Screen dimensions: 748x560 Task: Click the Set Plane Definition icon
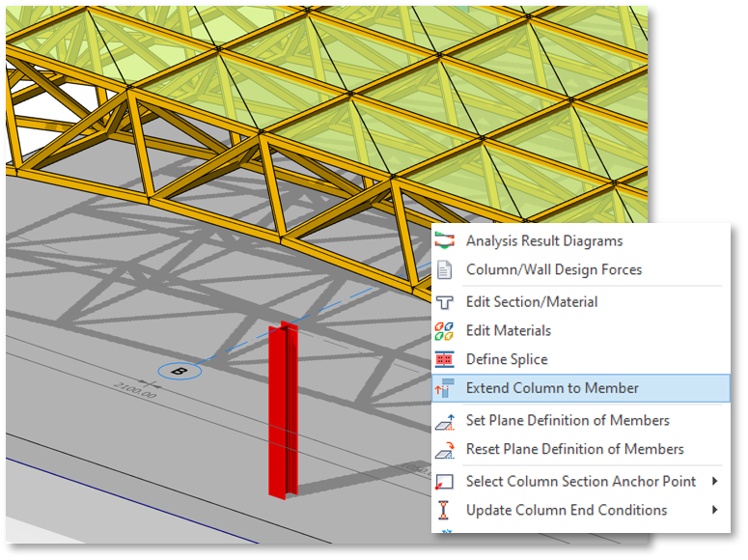(445, 421)
